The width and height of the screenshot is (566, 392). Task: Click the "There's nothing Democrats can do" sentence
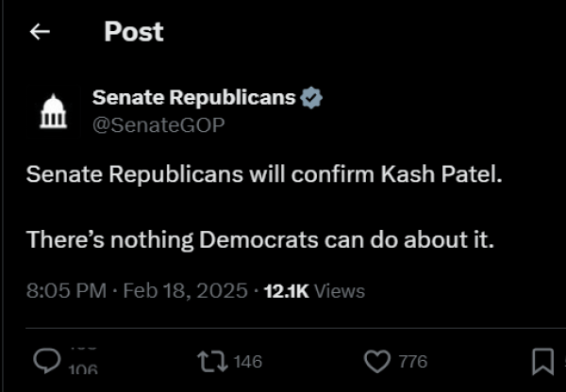[260, 239]
